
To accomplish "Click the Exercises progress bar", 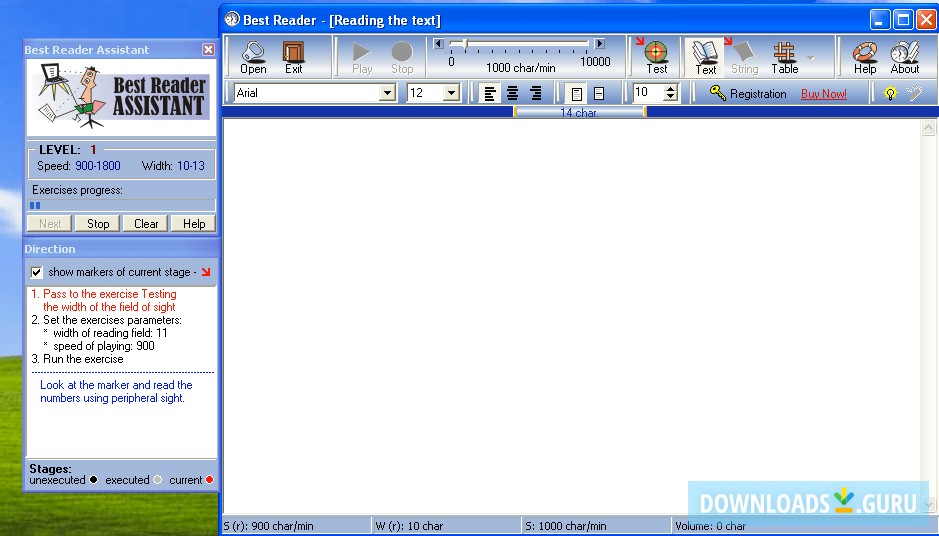I will (122, 205).
